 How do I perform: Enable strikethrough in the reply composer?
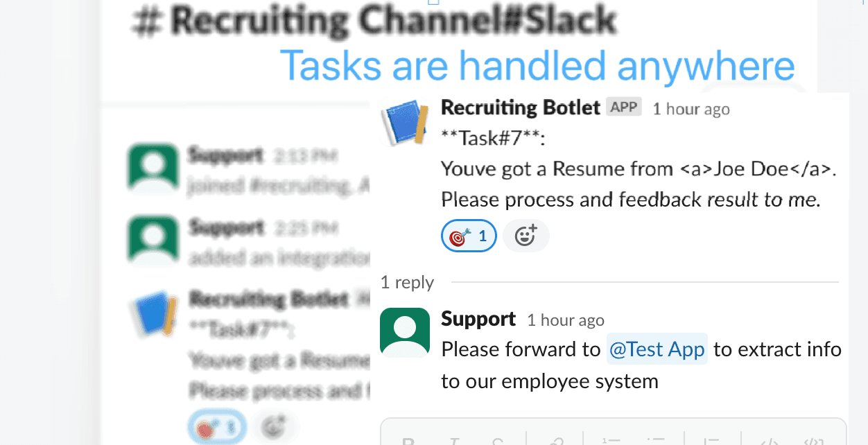click(x=498, y=442)
